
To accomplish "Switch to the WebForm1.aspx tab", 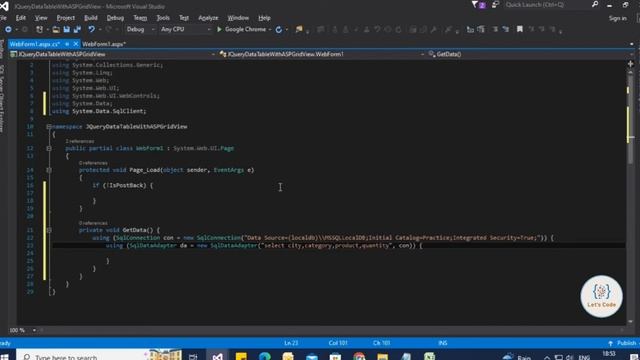I will click(104, 44).
